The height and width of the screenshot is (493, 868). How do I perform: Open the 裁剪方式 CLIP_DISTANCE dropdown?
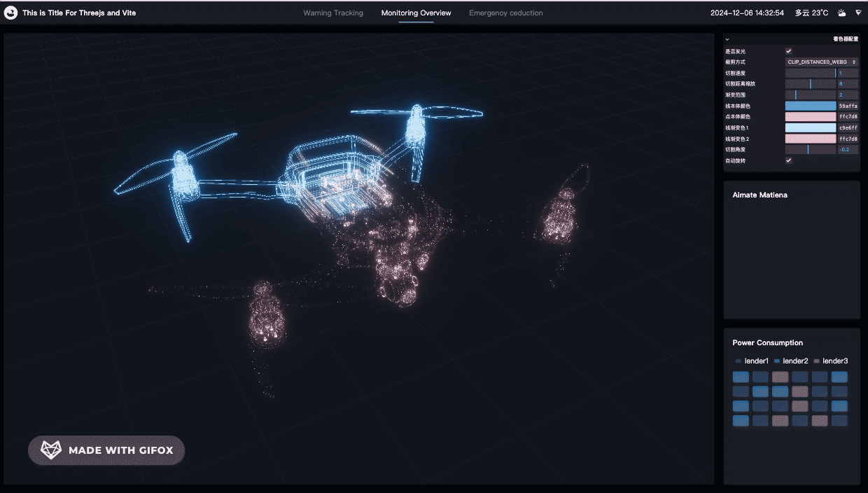click(x=822, y=62)
